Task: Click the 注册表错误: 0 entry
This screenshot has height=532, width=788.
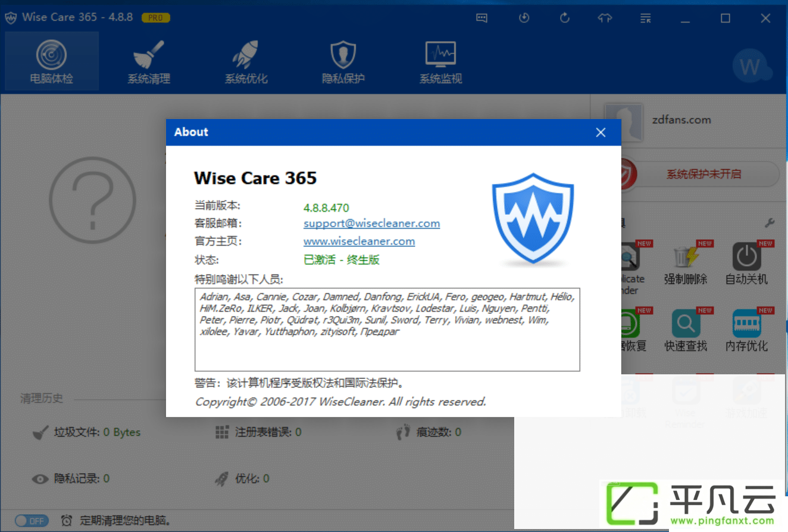Action: pyautogui.click(x=268, y=432)
